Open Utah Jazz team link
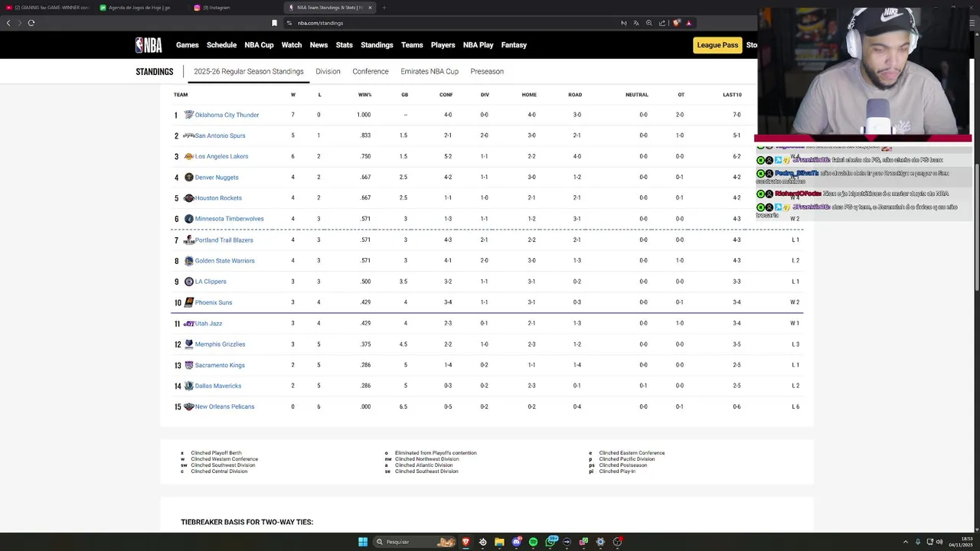Screen dimensions: 980x551 click(x=208, y=324)
